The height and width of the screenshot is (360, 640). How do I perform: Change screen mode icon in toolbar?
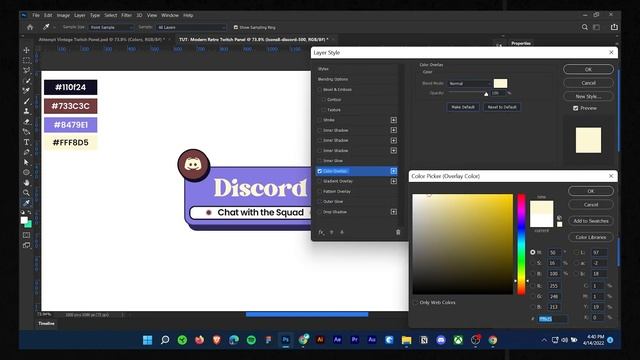27,245
